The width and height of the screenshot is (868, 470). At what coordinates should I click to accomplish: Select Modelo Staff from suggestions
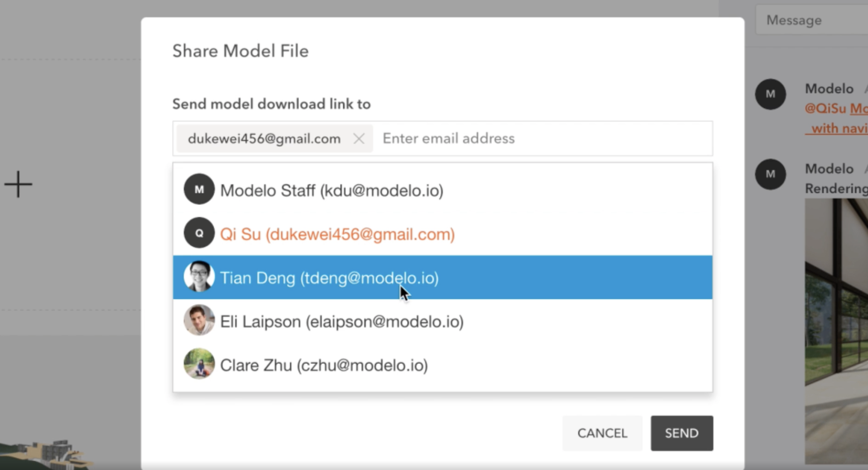pyautogui.click(x=332, y=190)
